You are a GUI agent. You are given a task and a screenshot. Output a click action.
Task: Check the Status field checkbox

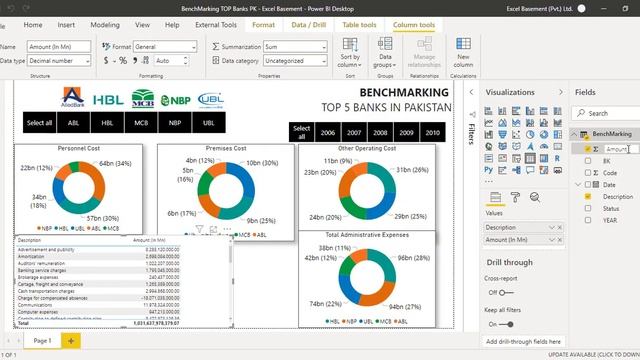(588, 208)
